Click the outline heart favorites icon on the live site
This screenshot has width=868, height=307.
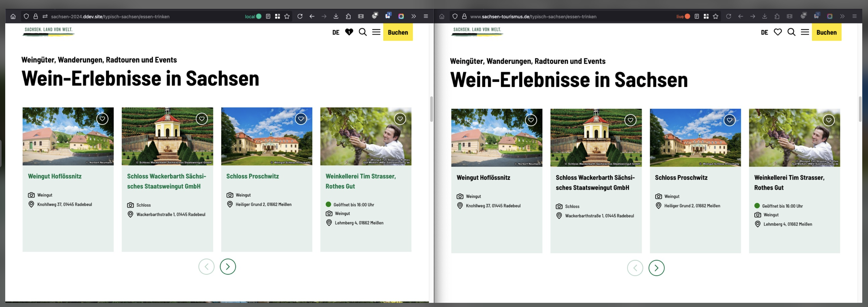tap(778, 32)
